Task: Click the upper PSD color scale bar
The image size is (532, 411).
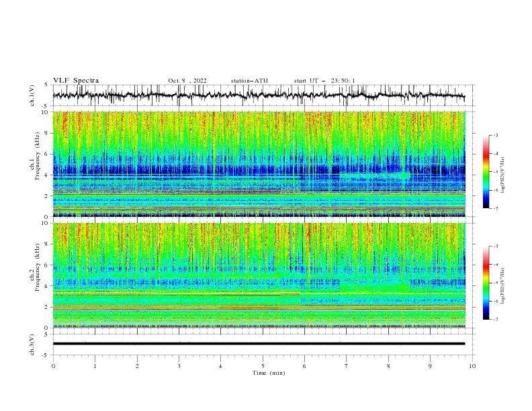Action: [486, 172]
